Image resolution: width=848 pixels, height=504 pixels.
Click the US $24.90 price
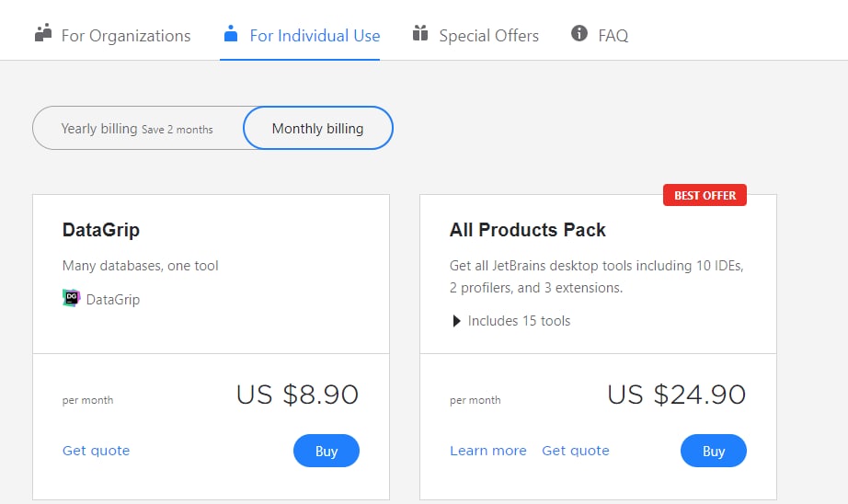pos(677,395)
